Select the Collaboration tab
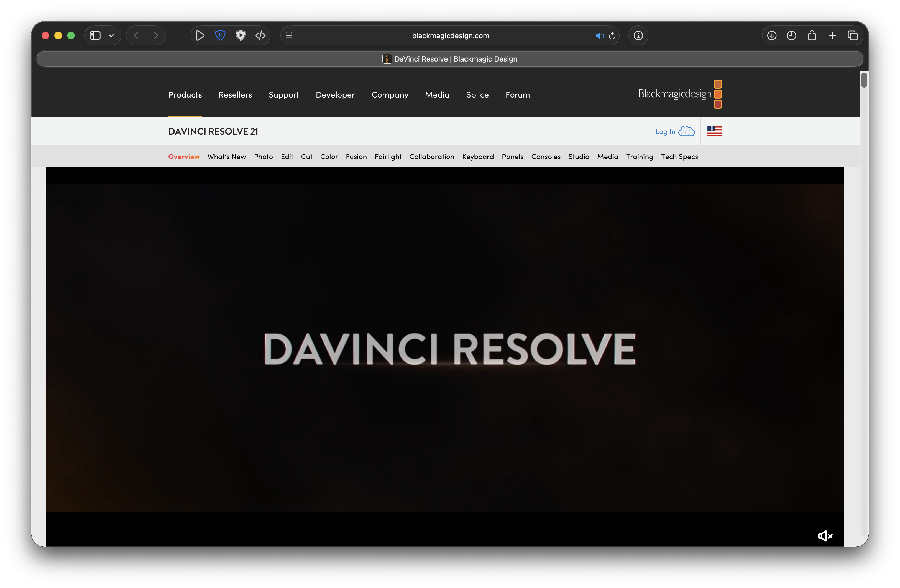 tap(431, 157)
